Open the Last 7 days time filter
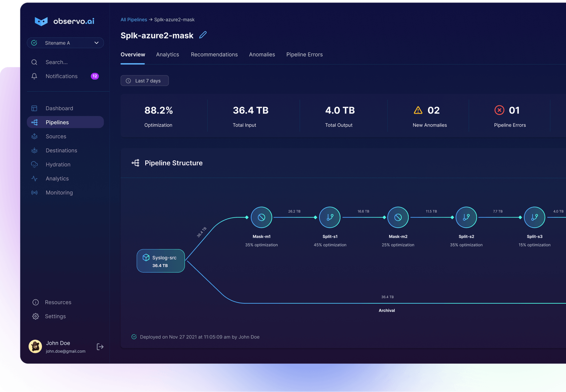The width and height of the screenshot is (566, 392). [144, 81]
